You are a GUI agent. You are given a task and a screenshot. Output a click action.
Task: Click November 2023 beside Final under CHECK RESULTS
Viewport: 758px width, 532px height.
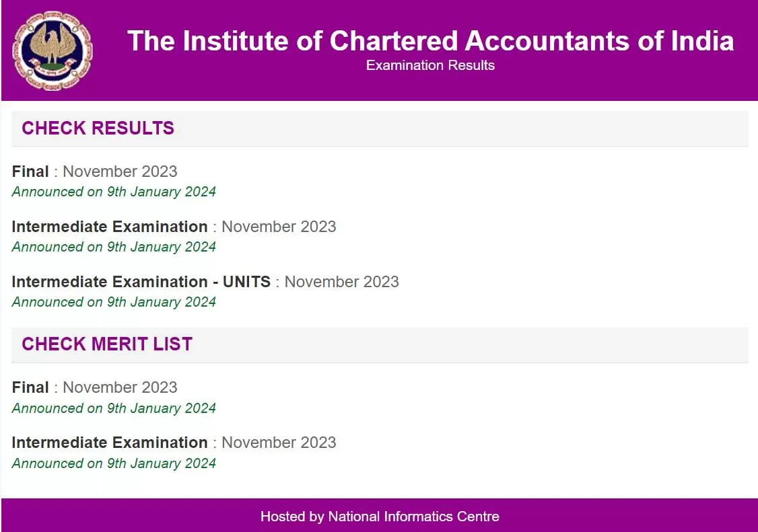point(120,172)
